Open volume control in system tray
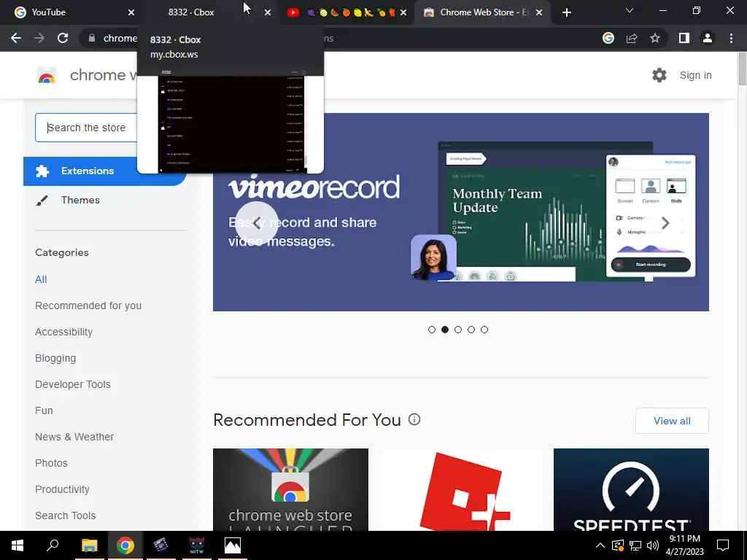 653,545
